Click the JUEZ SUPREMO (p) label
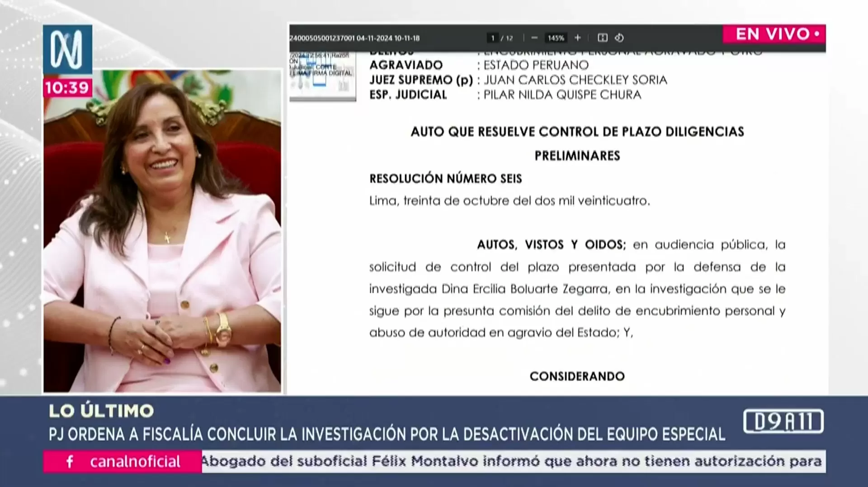This screenshot has height=487, width=868. [421, 80]
